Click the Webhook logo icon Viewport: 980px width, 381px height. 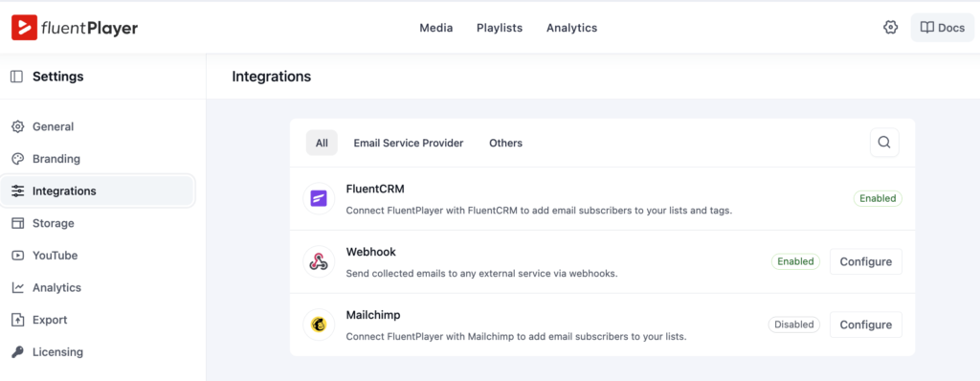pos(319,261)
